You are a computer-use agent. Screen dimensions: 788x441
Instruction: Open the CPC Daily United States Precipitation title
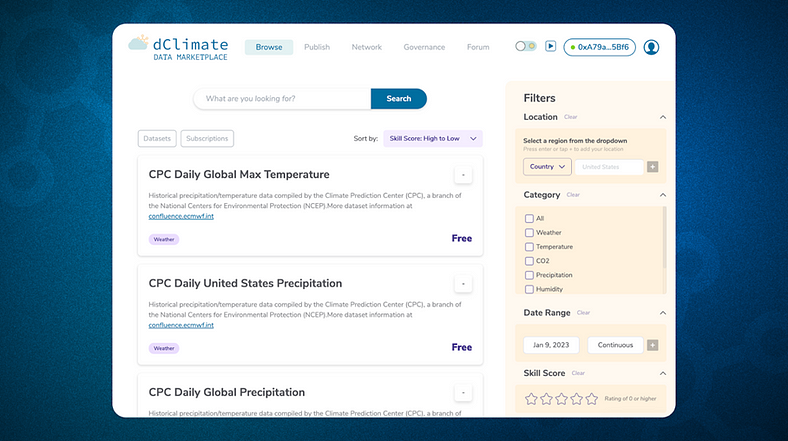click(x=245, y=284)
